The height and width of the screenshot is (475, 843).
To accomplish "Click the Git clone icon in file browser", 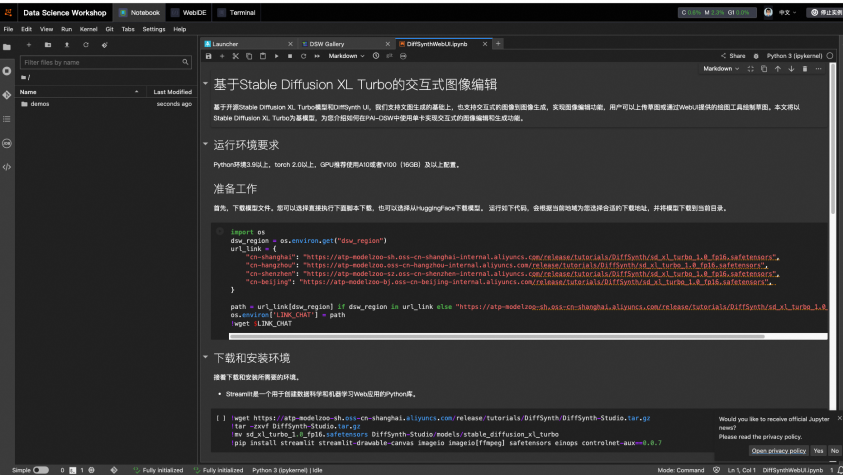I will click(x=104, y=45).
